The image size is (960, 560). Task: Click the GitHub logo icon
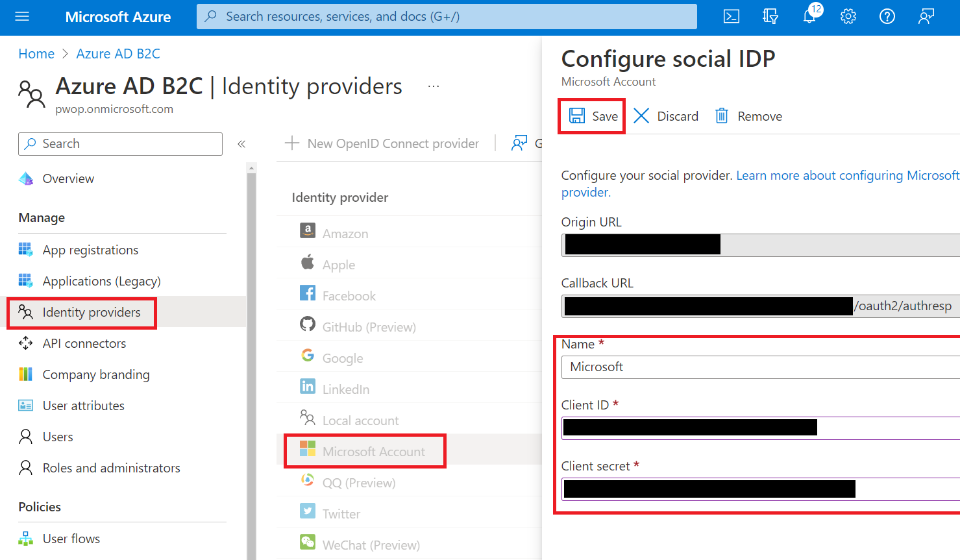[x=308, y=324]
